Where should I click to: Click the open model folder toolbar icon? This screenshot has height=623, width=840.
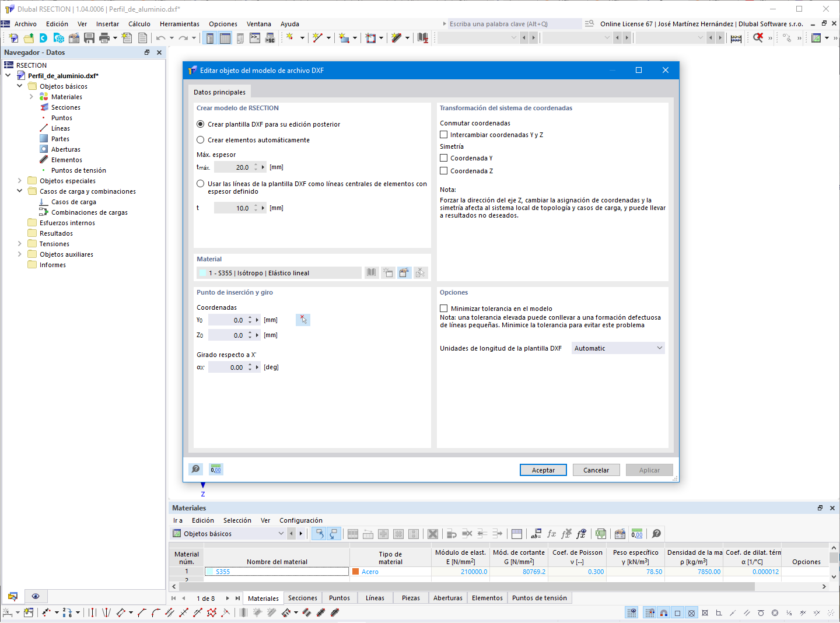click(x=29, y=38)
